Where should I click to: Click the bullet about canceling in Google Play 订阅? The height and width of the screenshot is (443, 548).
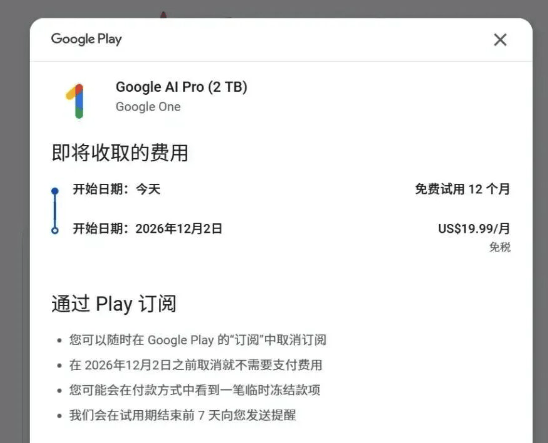pyautogui.click(x=198, y=340)
